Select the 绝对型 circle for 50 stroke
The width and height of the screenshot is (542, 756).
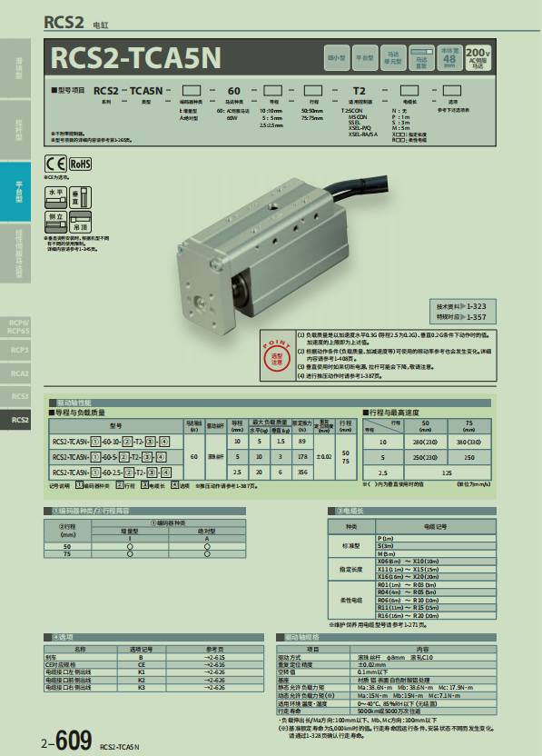[x=207, y=546]
